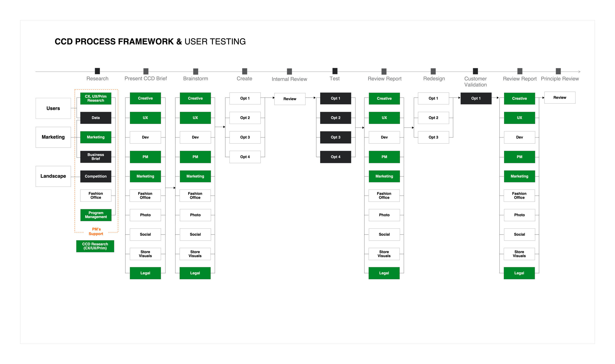The image size is (615, 364).
Task: Select Opt 4 under Create column
Action: click(x=245, y=157)
